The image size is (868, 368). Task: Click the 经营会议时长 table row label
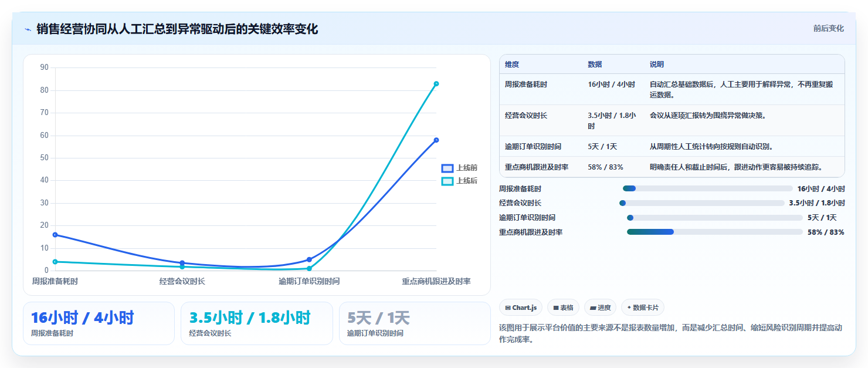pyautogui.click(x=526, y=116)
